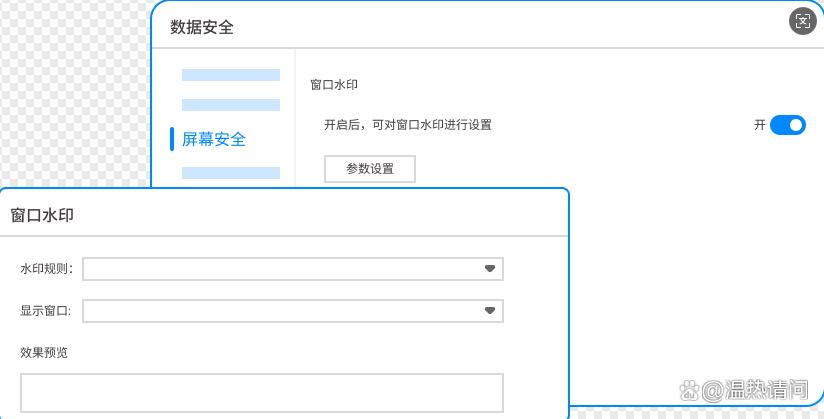Click the 窗口水印 section heading
Image resolution: width=824 pixels, height=419 pixels.
334,86
